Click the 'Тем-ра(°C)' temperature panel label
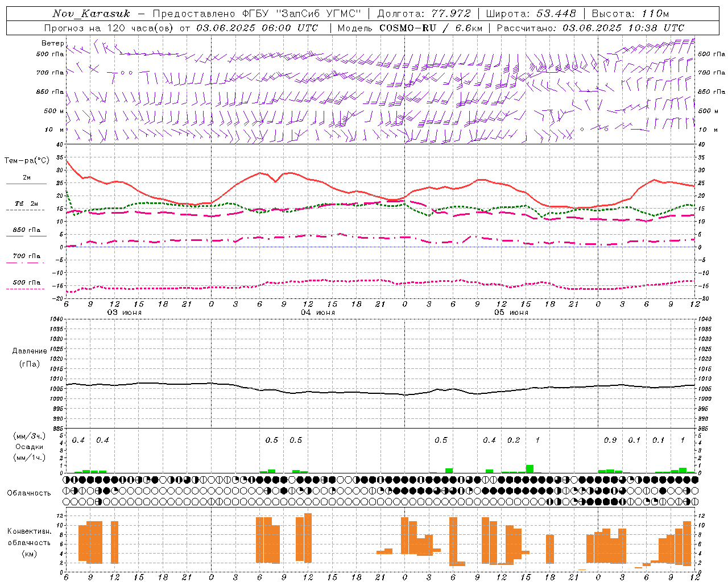The width and height of the screenshot is (728, 582). click(27, 161)
